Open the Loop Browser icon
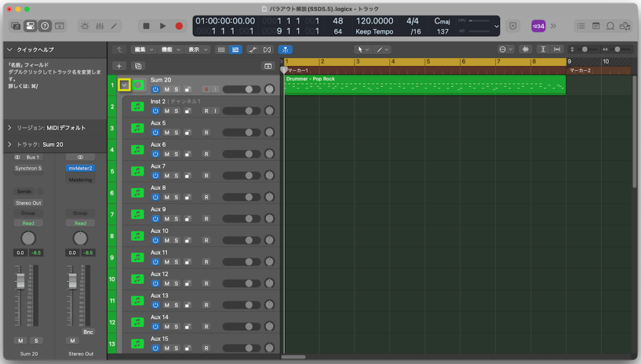 coord(610,26)
